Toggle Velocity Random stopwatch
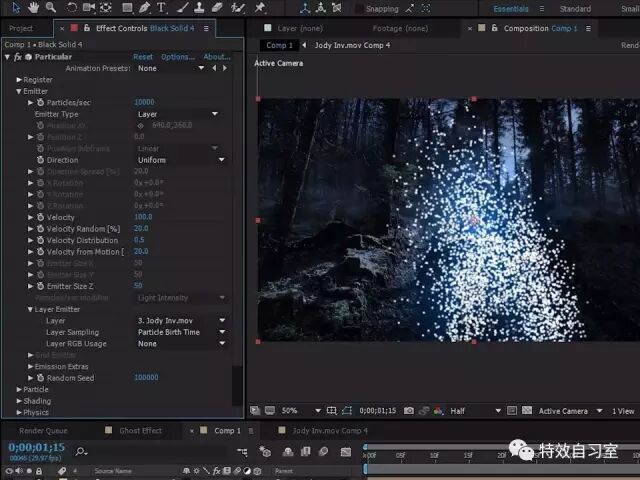The height and width of the screenshot is (480, 640). click(40, 229)
